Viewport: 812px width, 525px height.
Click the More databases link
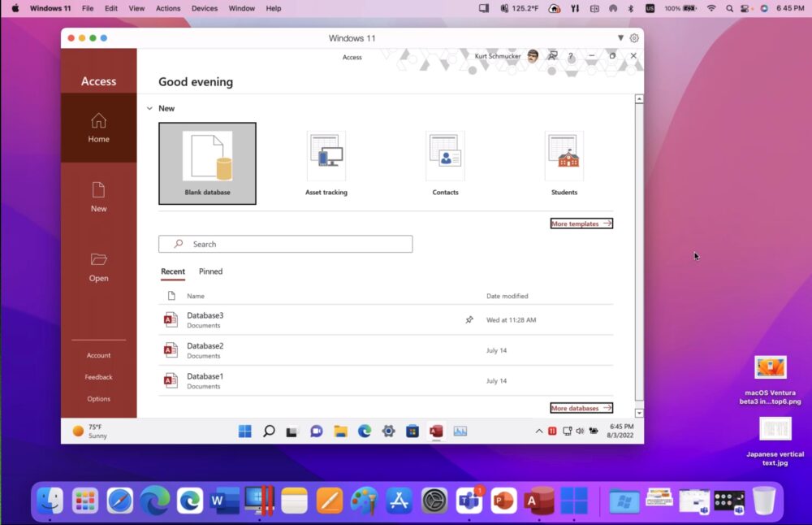pos(581,408)
